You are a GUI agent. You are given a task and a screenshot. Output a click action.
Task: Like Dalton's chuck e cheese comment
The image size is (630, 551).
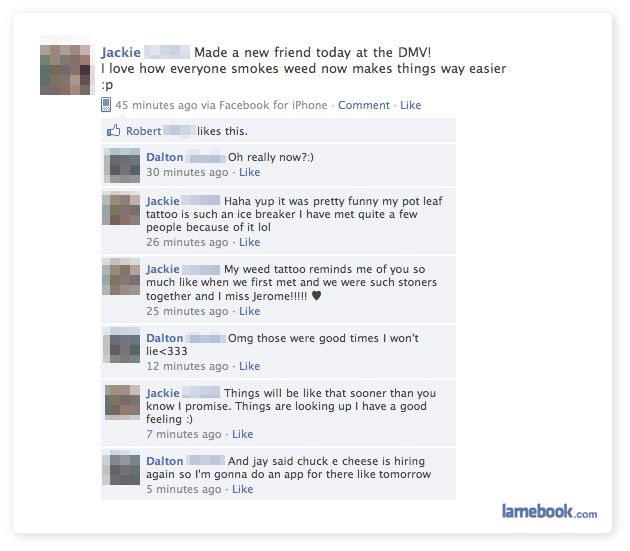tap(243, 490)
